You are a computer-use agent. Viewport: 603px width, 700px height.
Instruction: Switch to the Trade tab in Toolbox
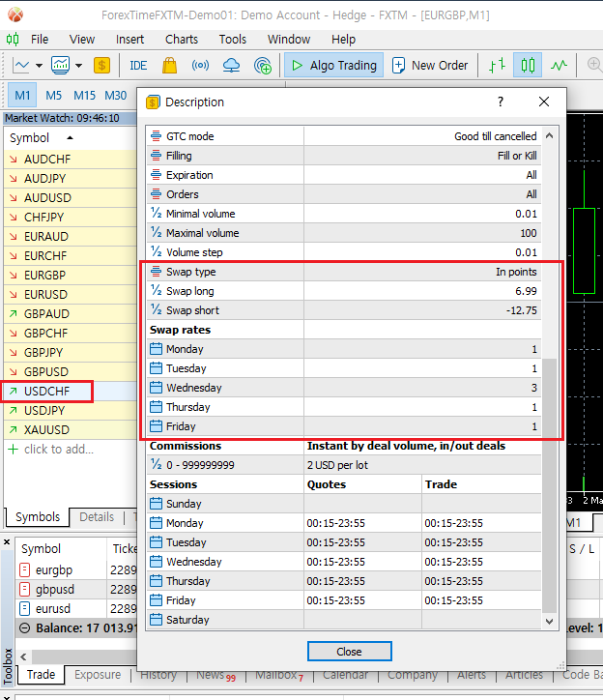click(x=41, y=675)
